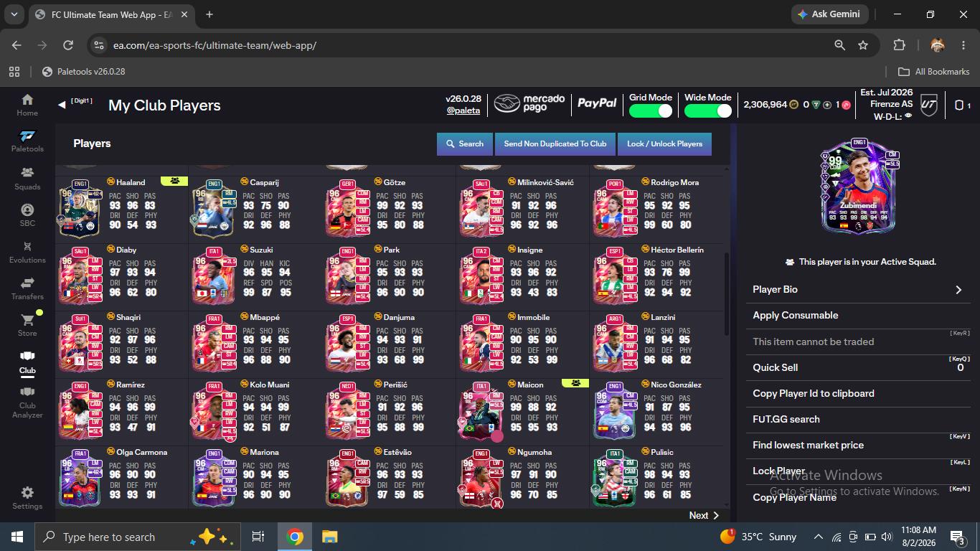Screen dimensions: 980x551
Task: Choose Copy Player Id to clipboard
Action: (x=858, y=393)
